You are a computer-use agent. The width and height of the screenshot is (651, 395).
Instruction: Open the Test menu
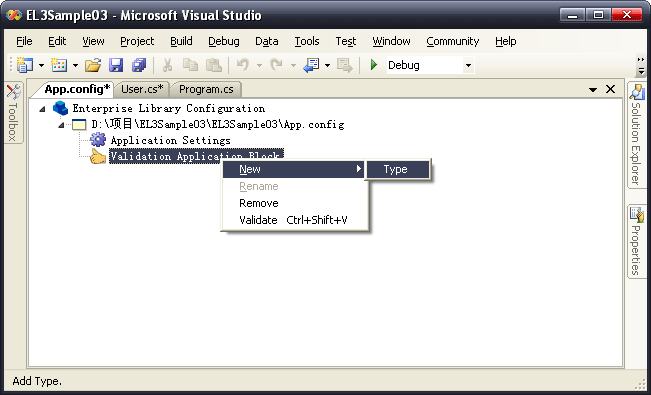pos(346,41)
